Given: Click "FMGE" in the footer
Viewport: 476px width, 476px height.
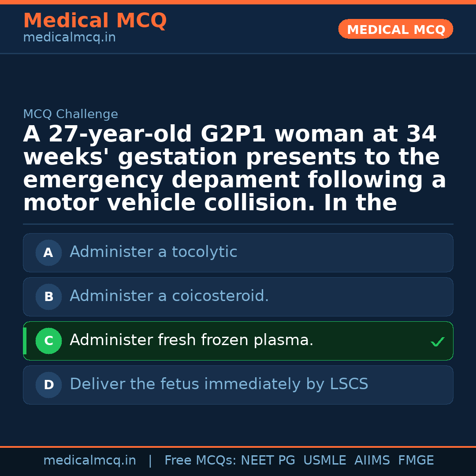Looking at the screenshot, I should click(416, 461).
